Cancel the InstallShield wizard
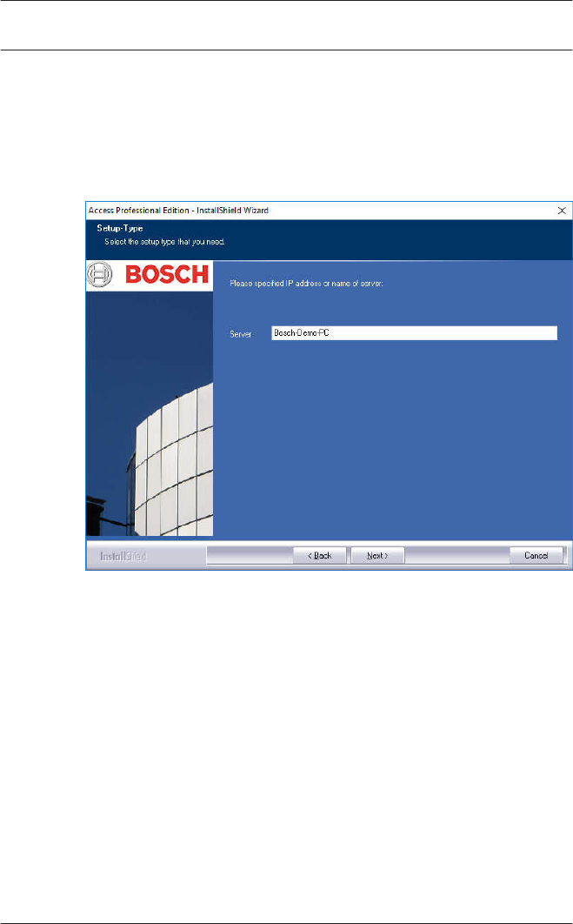The height and width of the screenshot is (924, 573). coord(536,556)
